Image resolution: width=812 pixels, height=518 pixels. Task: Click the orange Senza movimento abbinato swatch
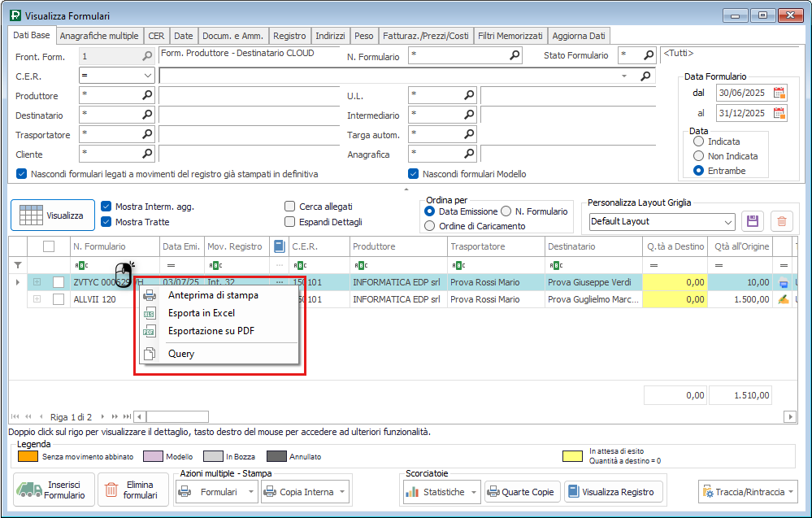pos(28,457)
